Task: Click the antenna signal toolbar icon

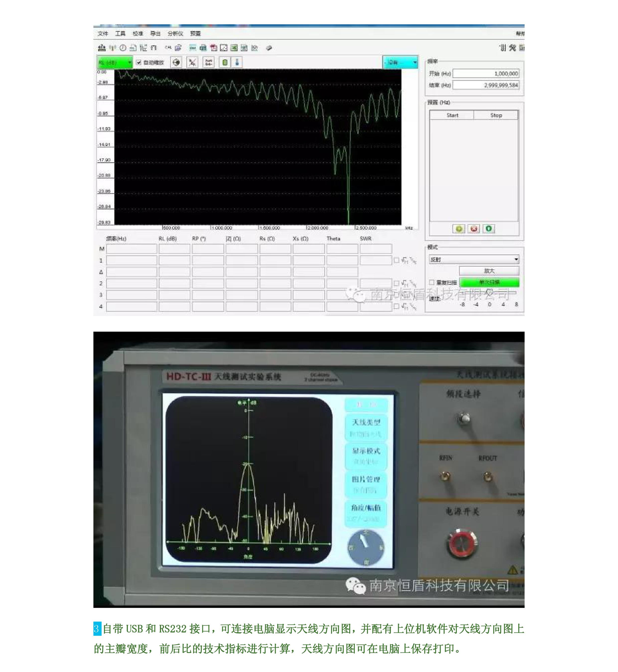Action: 112,48
